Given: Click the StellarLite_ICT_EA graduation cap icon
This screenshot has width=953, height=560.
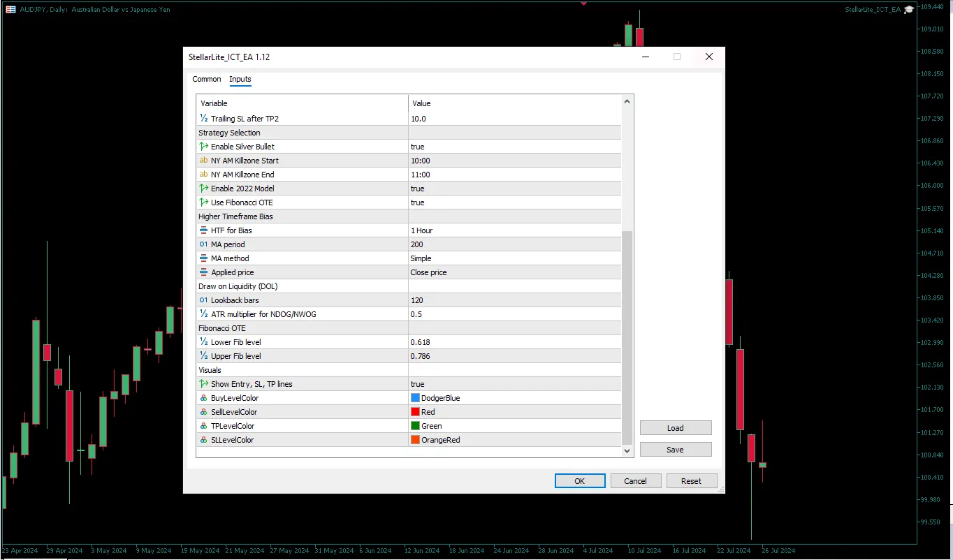Looking at the screenshot, I should tap(908, 10).
